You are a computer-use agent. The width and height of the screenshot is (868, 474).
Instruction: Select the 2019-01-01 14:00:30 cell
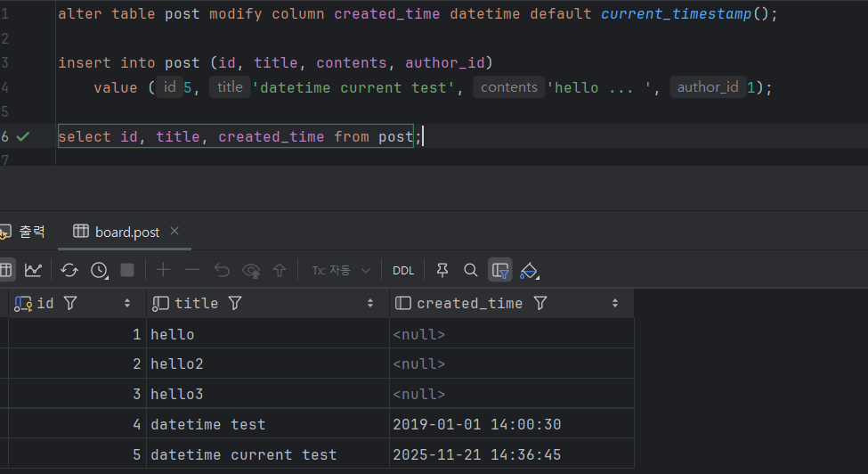pos(512,424)
